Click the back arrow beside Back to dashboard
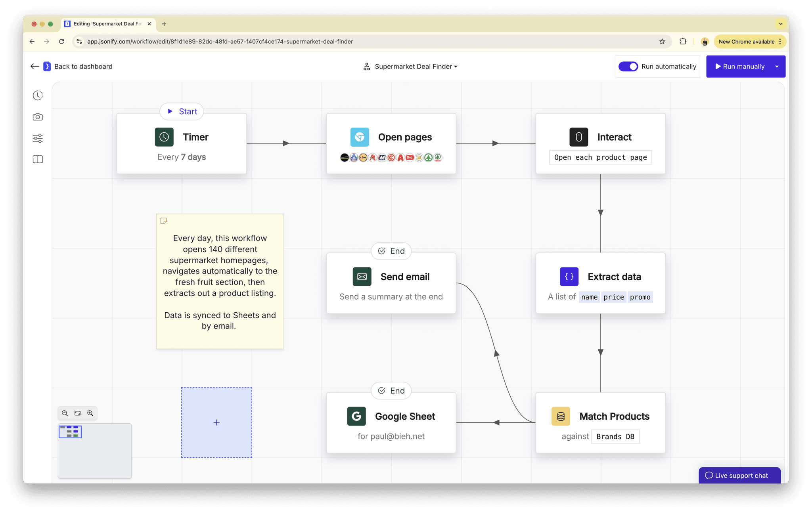The height and width of the screenshot is (514, 812). point(34,67)
